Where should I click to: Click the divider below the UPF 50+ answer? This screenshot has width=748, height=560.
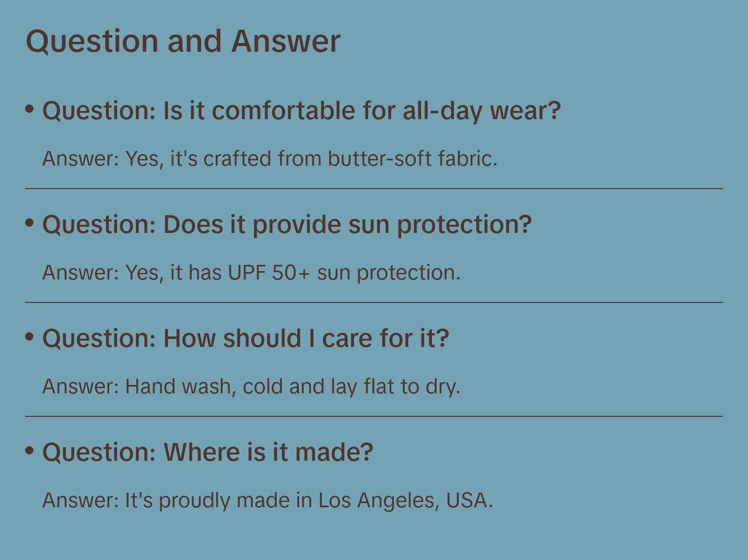[374, 302]
